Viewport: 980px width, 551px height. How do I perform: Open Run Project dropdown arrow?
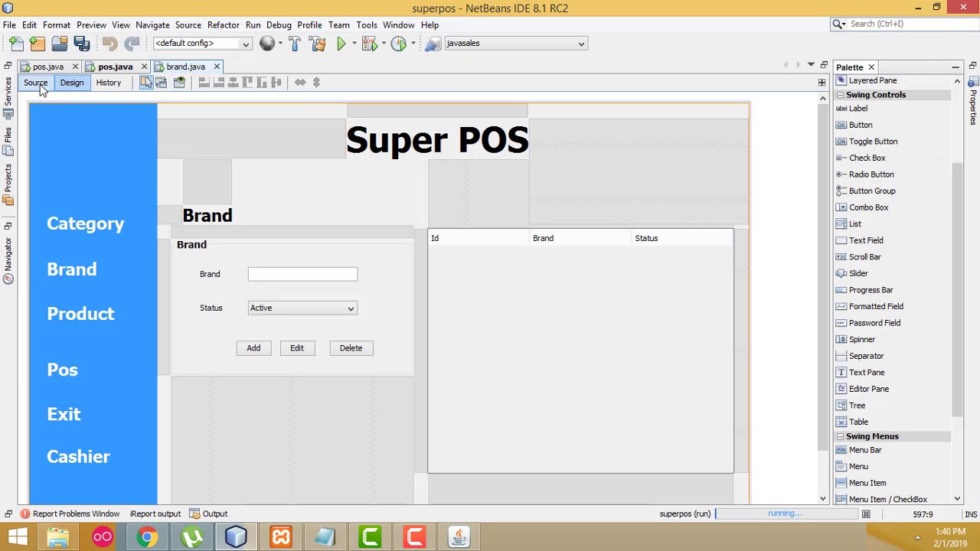(354, 44)
